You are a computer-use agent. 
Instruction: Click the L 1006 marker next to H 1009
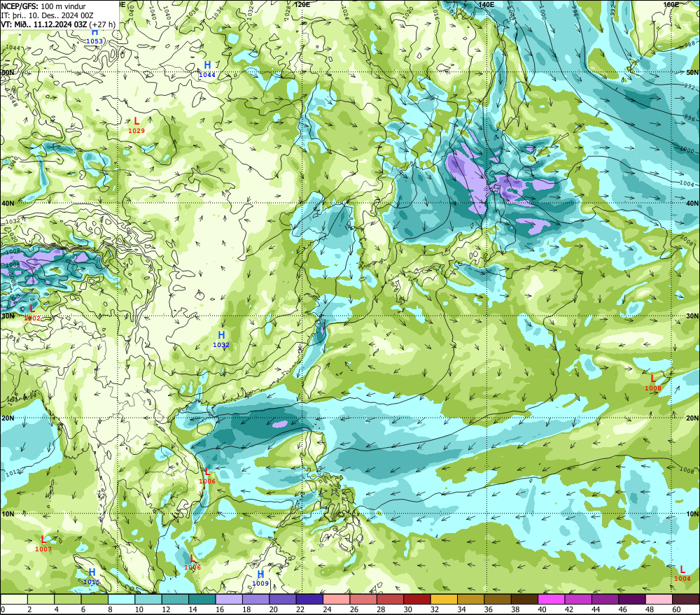click(192, 563)
